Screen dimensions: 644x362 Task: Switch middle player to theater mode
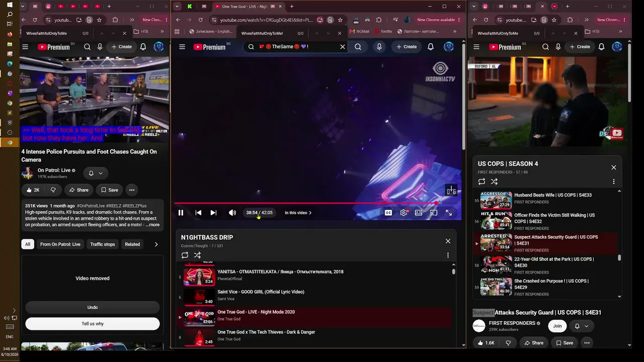tap(419, 213)
